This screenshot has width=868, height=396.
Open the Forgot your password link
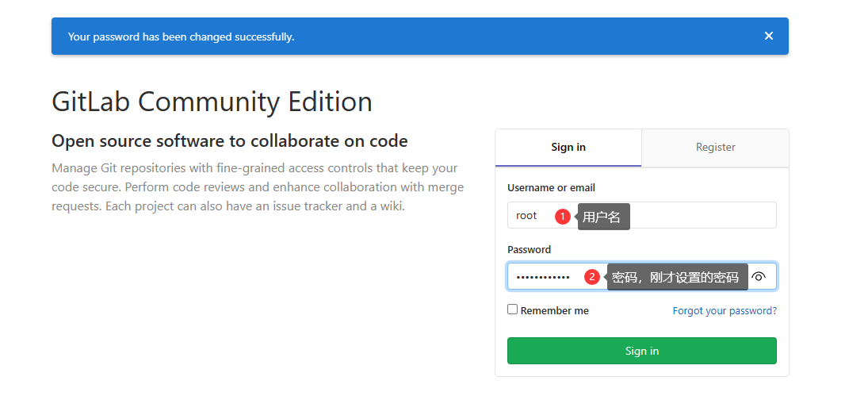pyautogui.click(x=725, y=311)
